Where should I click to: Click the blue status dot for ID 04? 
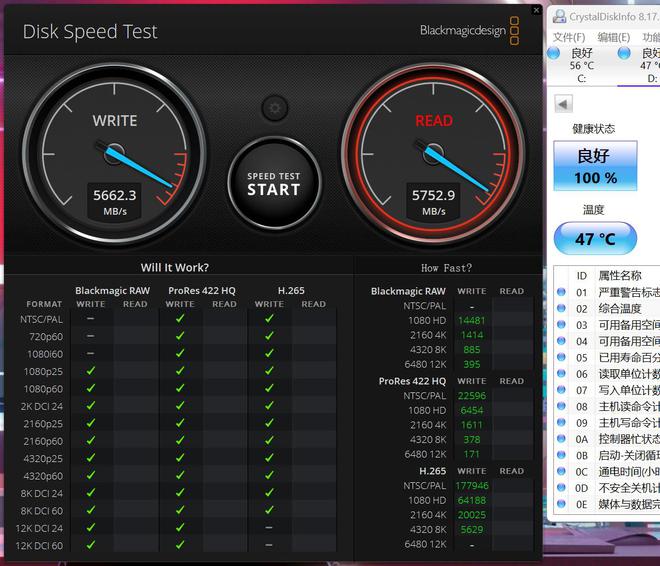561,340
